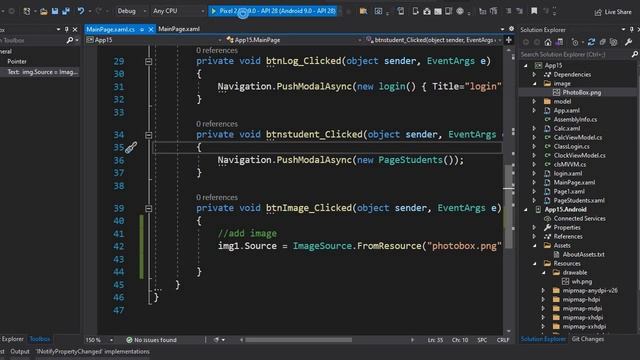This screenshot has width=640, height=360.
Task: Click the No issues found status indicator
Action: pos(151,340)
